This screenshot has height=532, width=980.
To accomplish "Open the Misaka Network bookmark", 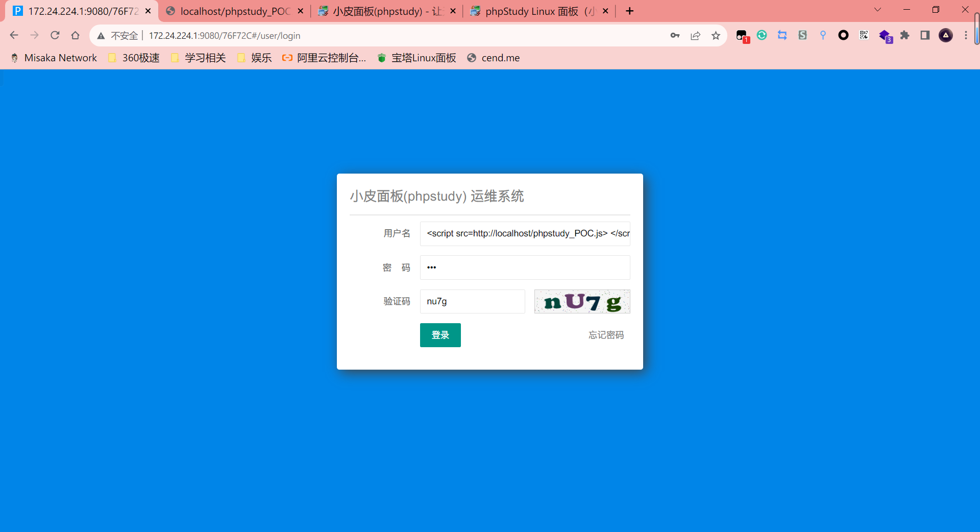I will [54, 58].
